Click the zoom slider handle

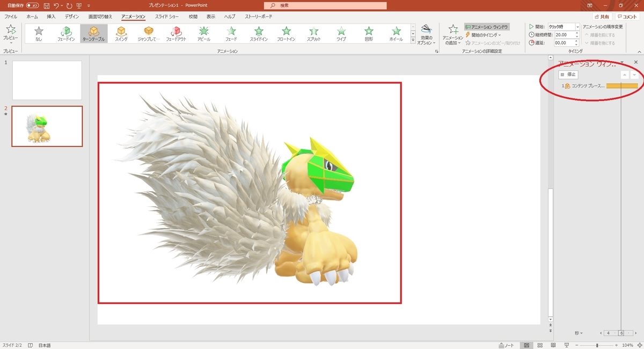point(597,345)
